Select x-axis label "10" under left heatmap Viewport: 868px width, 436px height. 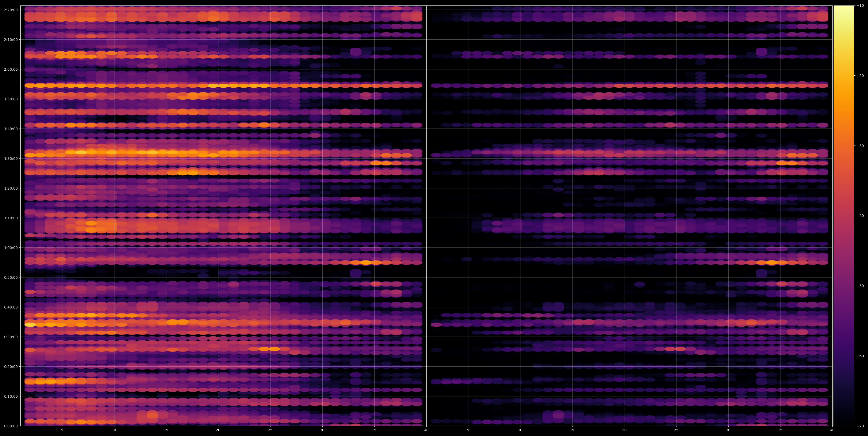click(114, 430)
